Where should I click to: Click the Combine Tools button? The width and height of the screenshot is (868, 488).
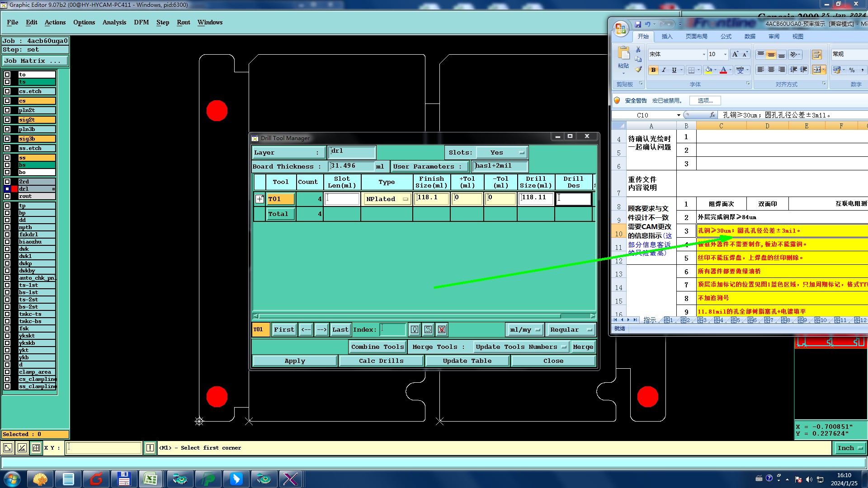(377, 347)
